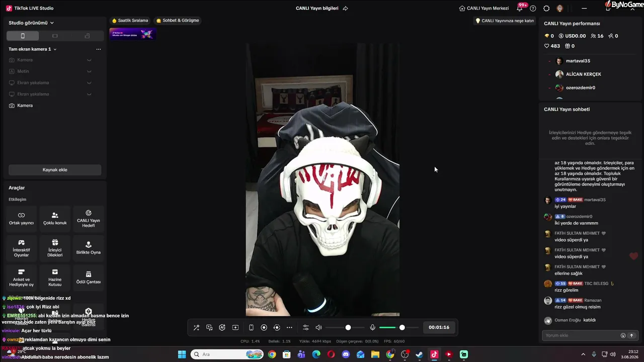Show the first Ekran yakalama source

pyautogui.click(x=89, y=82)
